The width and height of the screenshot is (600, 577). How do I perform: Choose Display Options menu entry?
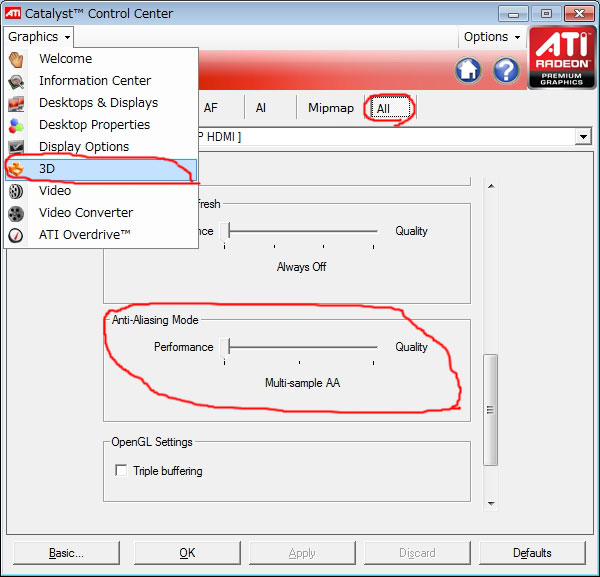(101, 147)
